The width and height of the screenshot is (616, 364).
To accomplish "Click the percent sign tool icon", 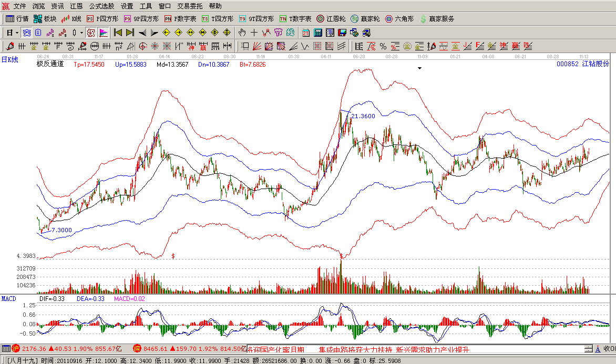I will (383, 46).
